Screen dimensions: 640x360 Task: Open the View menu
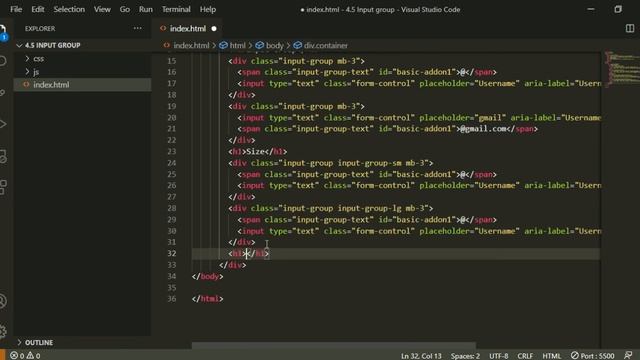(102, 9)
